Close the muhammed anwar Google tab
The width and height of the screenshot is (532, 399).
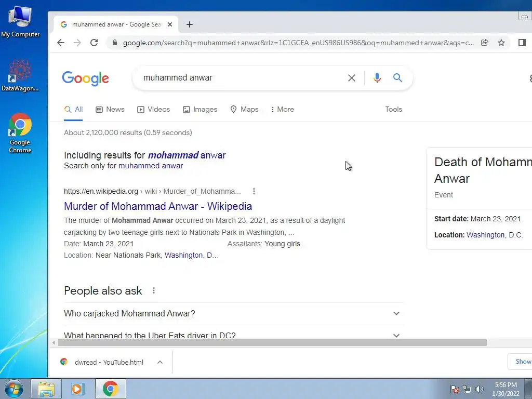[170, 24]
